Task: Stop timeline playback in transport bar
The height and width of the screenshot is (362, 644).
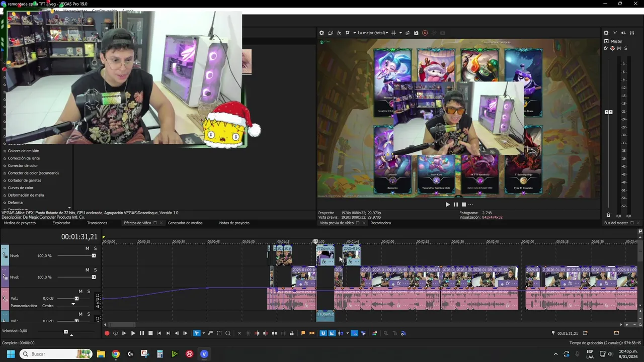Action: tap(150, 333)
